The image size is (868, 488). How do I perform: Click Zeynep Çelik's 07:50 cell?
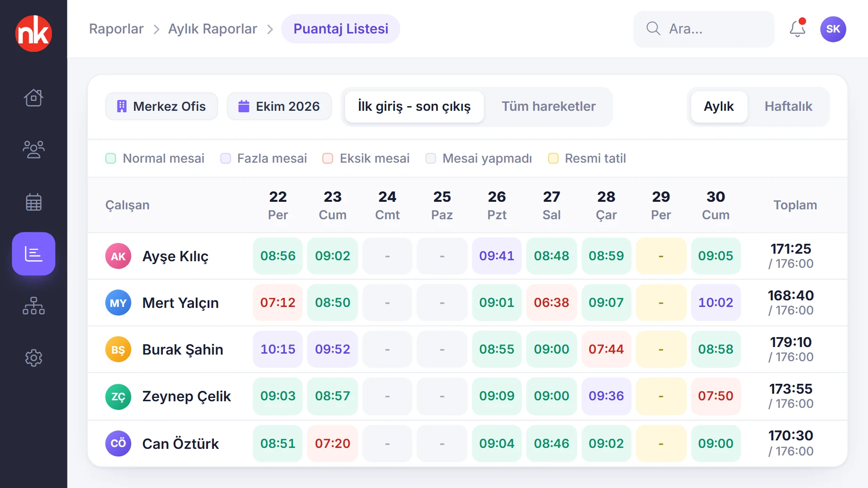tap(716, 396)
